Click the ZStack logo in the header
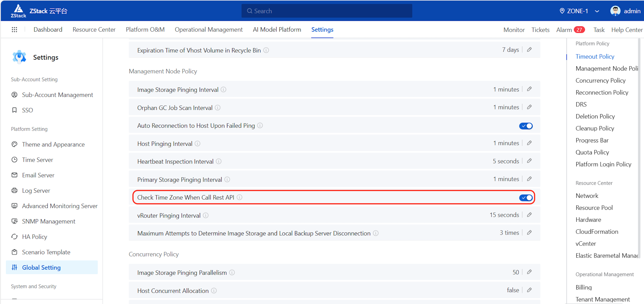Viewport: 644px width, 304px height. click(x=18, y=11)
